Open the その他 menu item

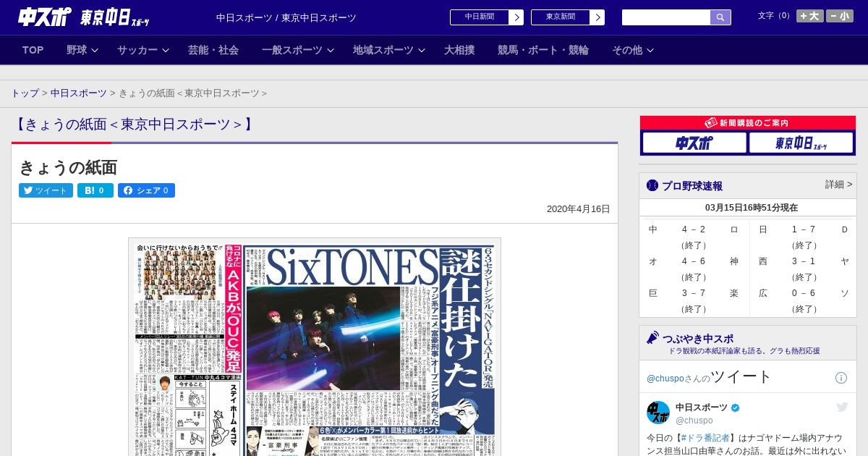coord(627,50)
